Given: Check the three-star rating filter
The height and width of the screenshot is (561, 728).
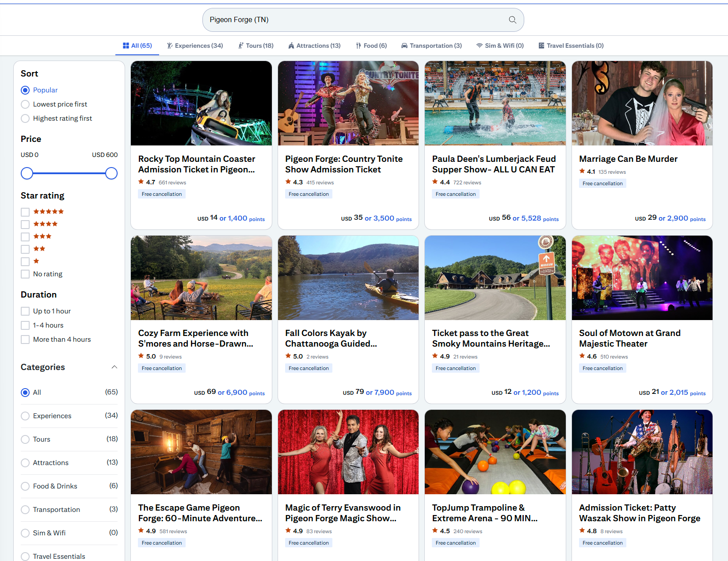Looking at the screenshot, I should (25, 237).
